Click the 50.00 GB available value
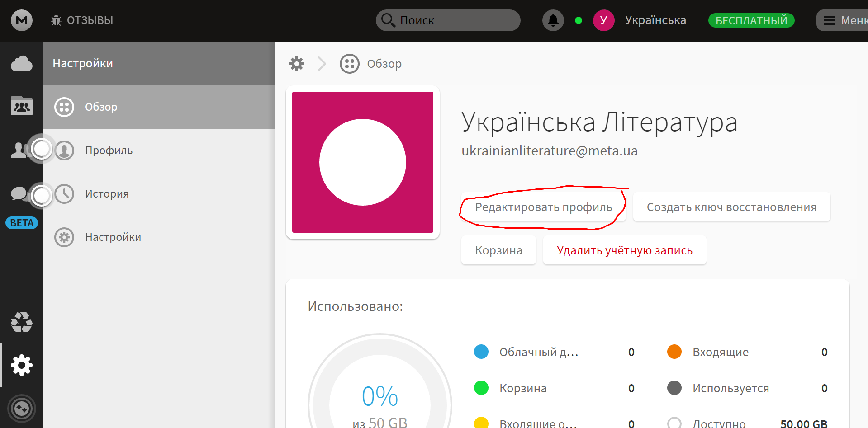Screen dimensions: 868x428 (x=804, y=423)
